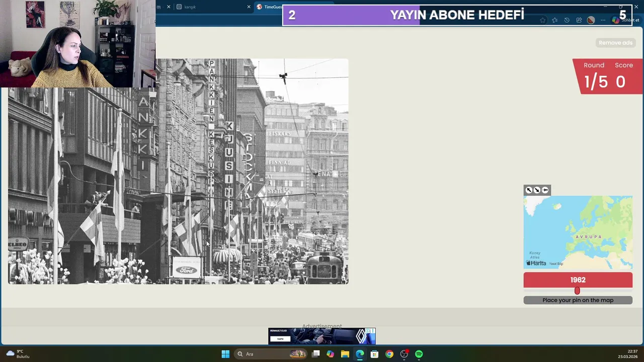Viewport: 644px width, 362px height.
Task: Click the Remove ads button
Action: point(615,43)
